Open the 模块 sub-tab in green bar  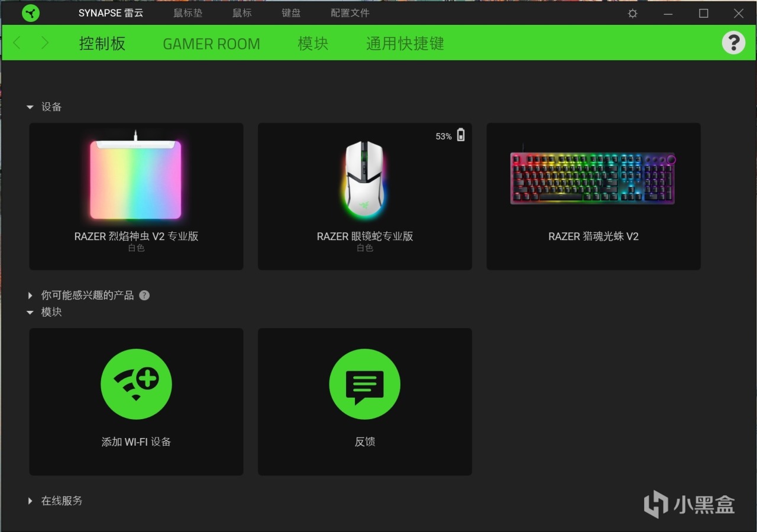point(313,43)
